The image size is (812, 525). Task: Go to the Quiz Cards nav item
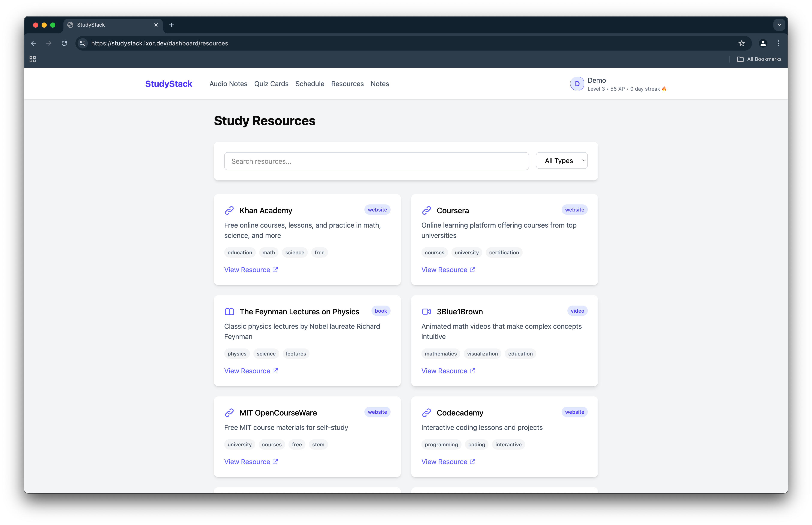tap(271, 84)
